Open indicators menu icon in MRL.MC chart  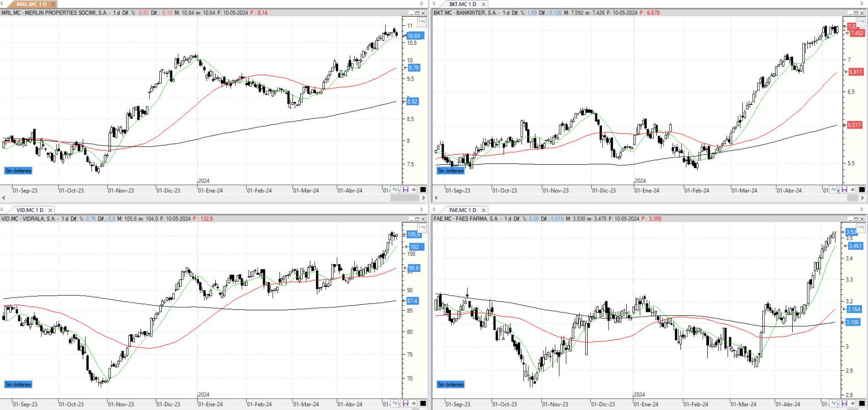pos(396,189)
